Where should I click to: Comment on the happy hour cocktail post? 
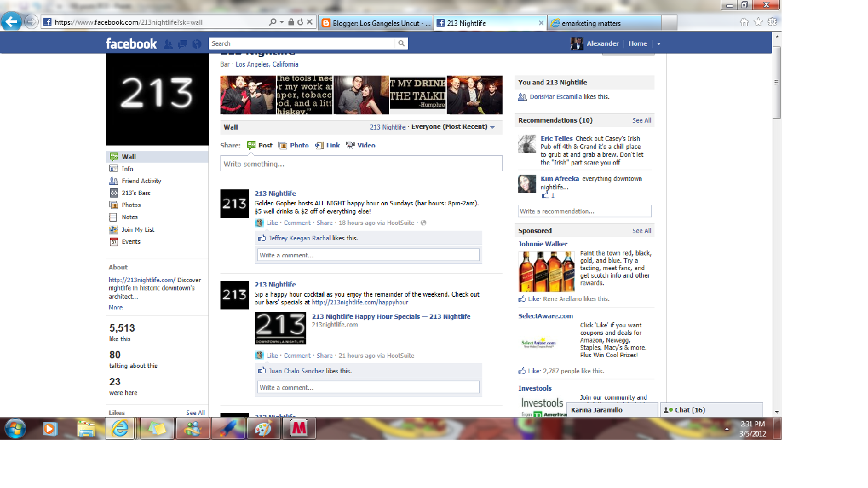tap(297, 355)
